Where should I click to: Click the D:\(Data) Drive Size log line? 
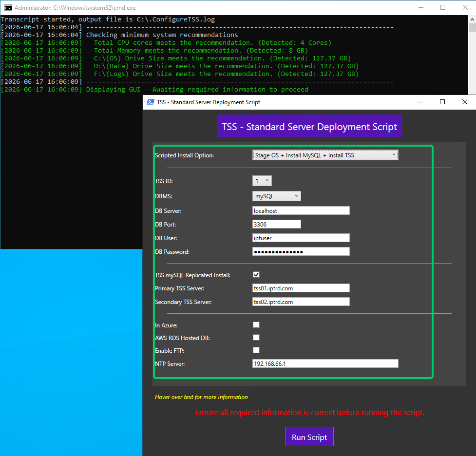(180, 66)
